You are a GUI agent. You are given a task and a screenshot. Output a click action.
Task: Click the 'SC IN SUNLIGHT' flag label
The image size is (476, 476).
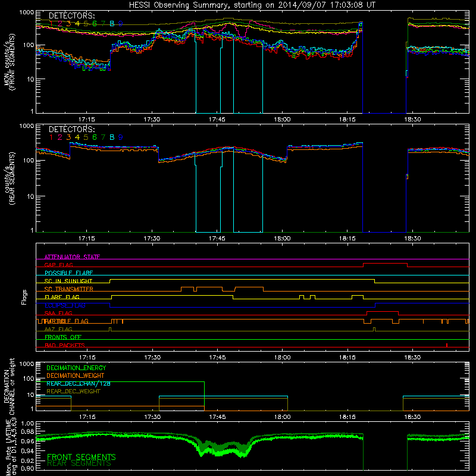(x=68, y=281)
